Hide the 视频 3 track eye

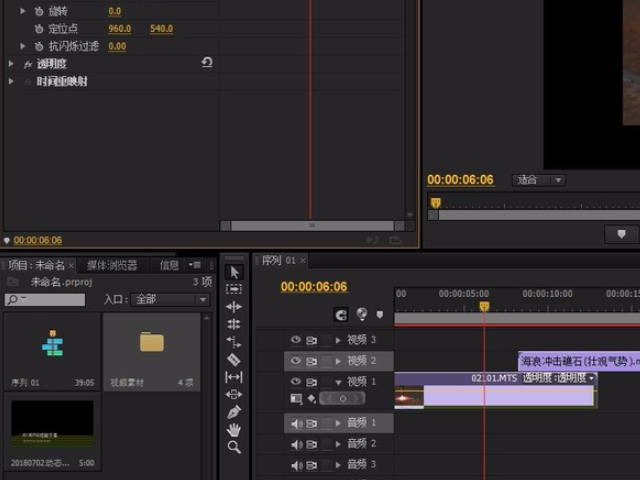click(x=296, y=340)
